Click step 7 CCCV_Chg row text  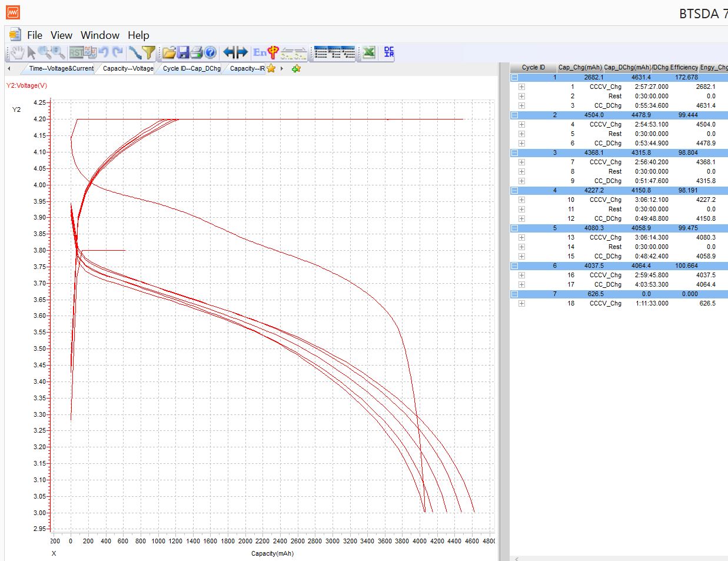[x=605, y=162]
